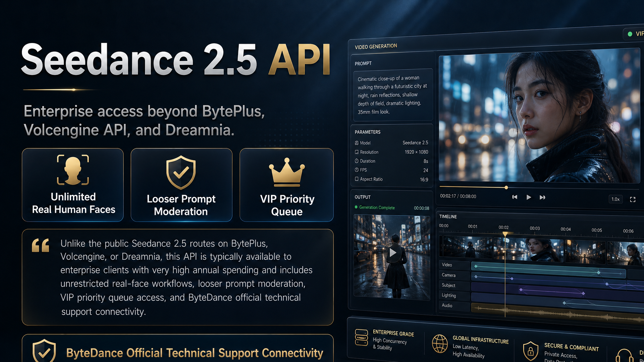Select the 8s duration value
The height and width of the screenshot is (362, 644).
tap(426, 161)
